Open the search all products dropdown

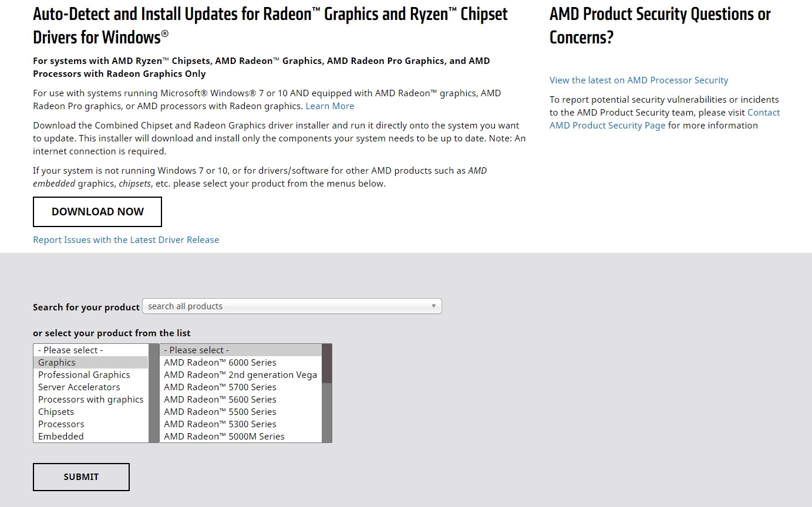pyautogui.click(x=292, y=306)
